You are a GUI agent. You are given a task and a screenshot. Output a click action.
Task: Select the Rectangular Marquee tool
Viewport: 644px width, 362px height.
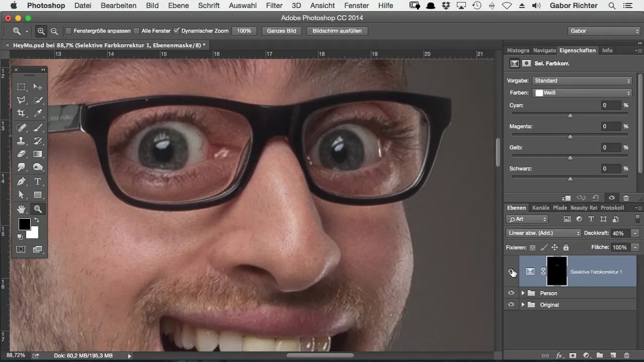tap(22, 86)
